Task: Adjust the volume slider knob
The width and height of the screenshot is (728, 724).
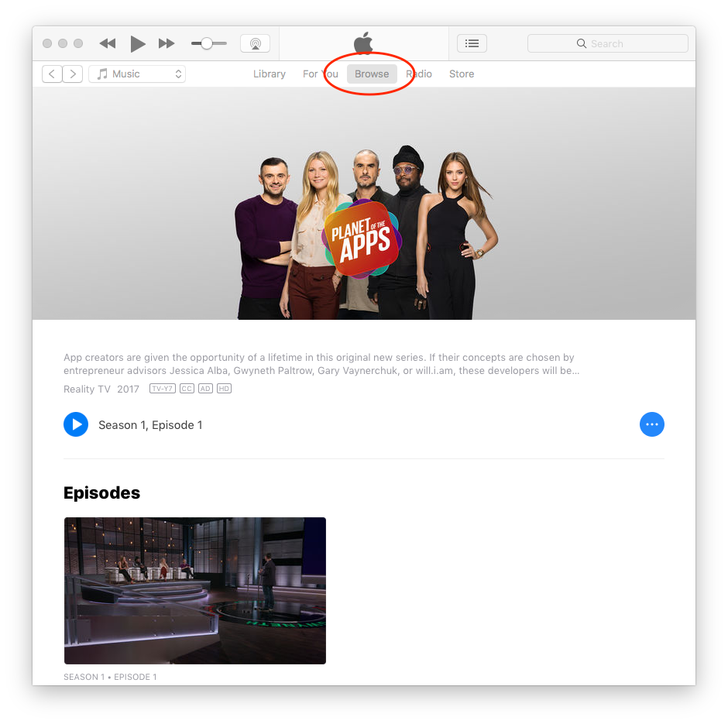Action: click(207, 43)
